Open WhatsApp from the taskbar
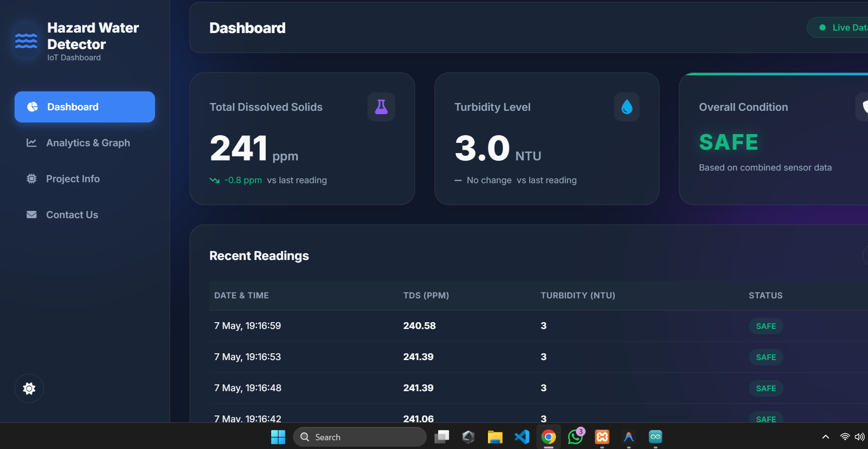868x449 pixels. coord(575,437)
